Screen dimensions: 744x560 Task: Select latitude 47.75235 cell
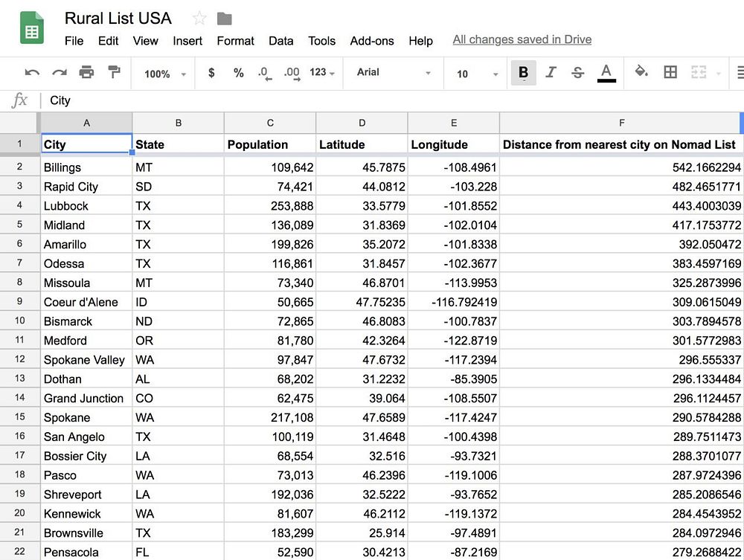click(x=362, y=302)
